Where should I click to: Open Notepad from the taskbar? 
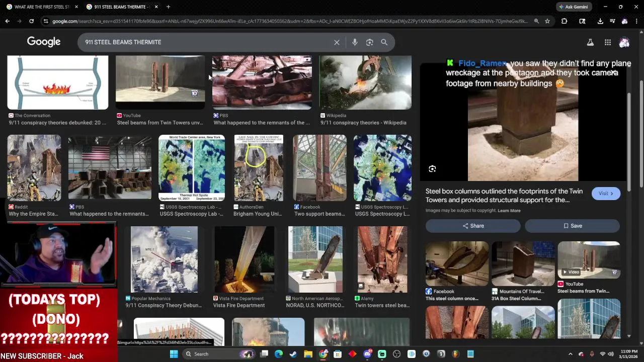(x=470, y=354)
